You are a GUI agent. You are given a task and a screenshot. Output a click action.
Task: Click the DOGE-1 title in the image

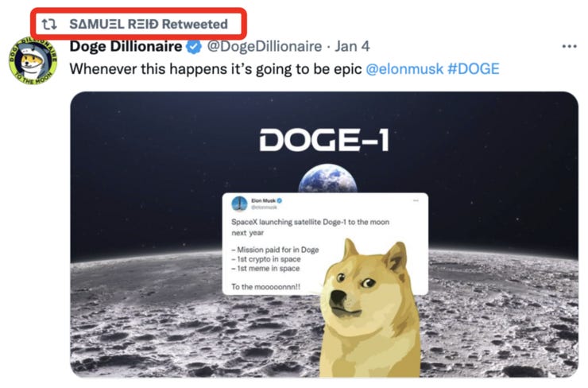[x=324, y=140]
